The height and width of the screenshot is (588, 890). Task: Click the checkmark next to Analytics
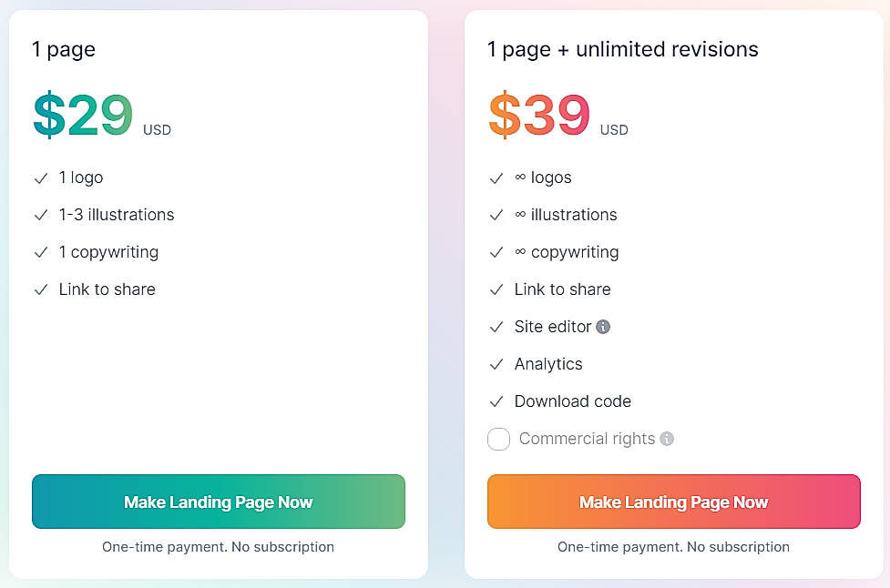(x=496, y=364)
